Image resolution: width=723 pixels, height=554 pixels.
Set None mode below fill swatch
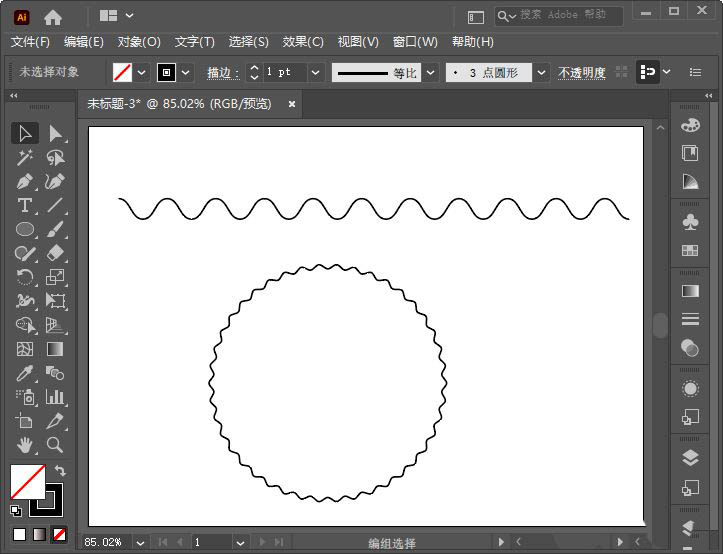tap(59, 535)
